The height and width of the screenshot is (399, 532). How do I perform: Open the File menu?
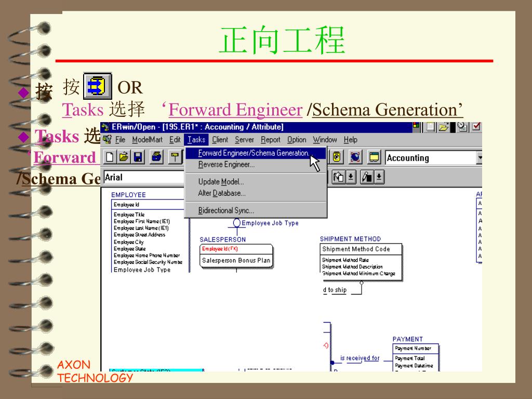pyautogui.click(x=120, y=140)
